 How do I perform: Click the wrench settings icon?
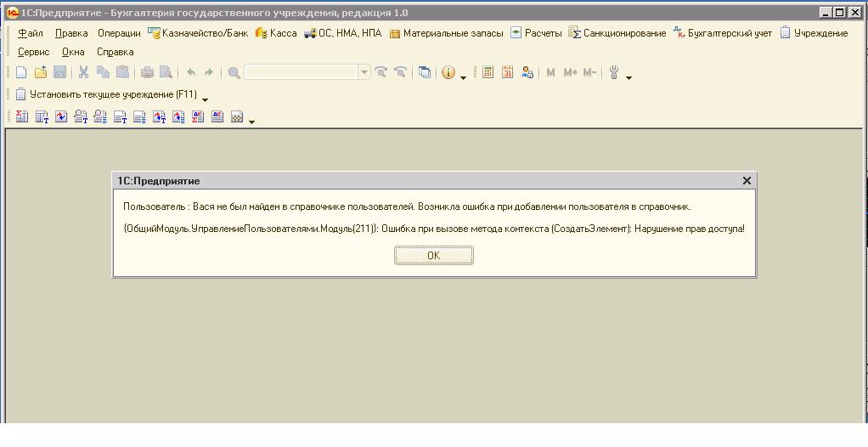pyautogui.click(x=613, y=72)
